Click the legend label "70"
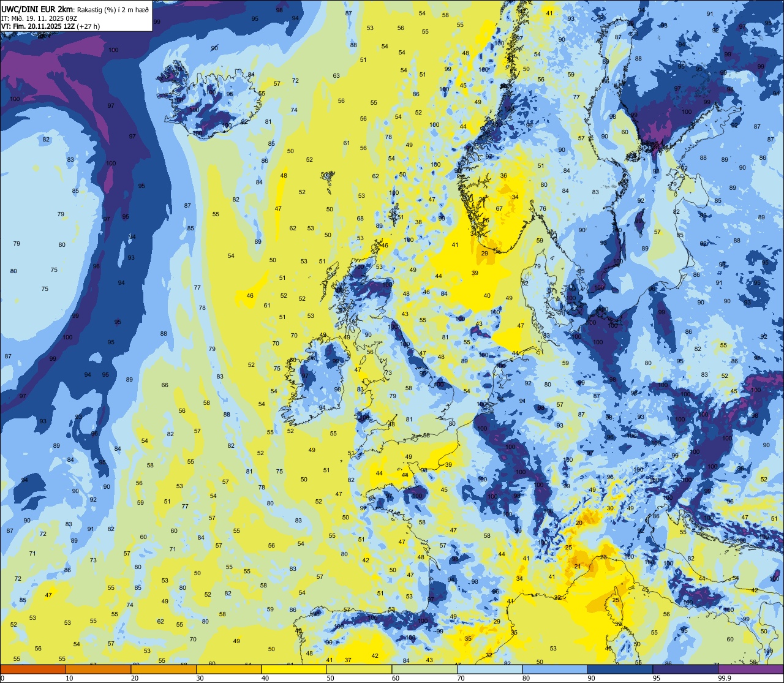 [461, 678]
